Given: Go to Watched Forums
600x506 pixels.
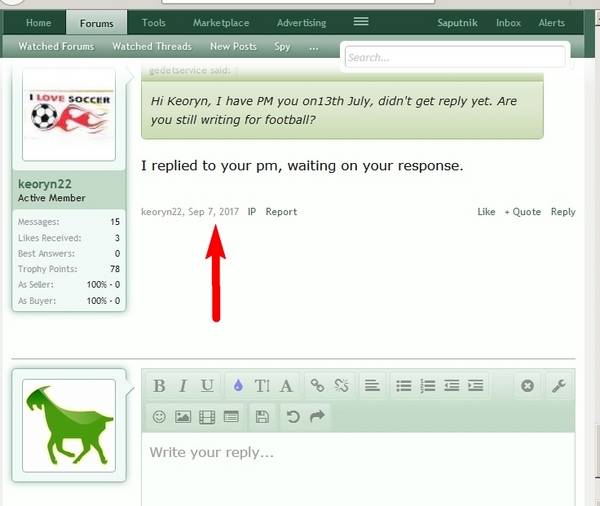Looking at the screenshot, I should point(56,46).
